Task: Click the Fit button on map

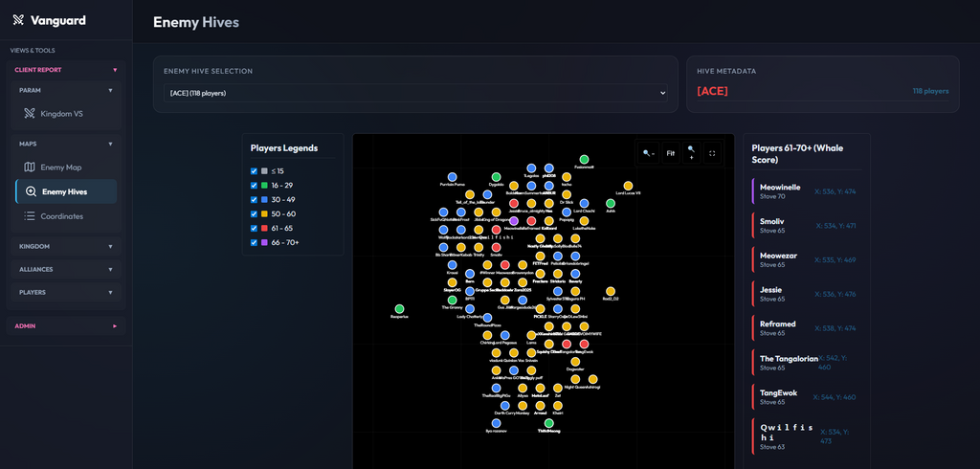Action: click(671, 152)
